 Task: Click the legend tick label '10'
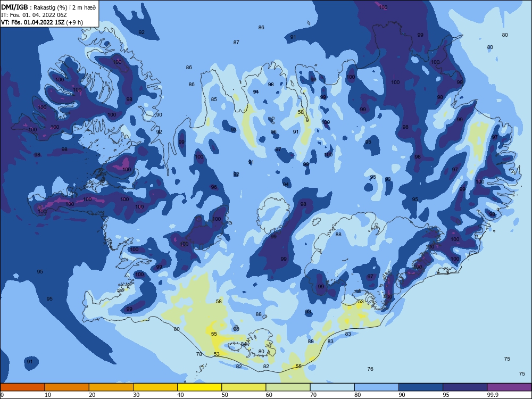[x=48, y=395]
